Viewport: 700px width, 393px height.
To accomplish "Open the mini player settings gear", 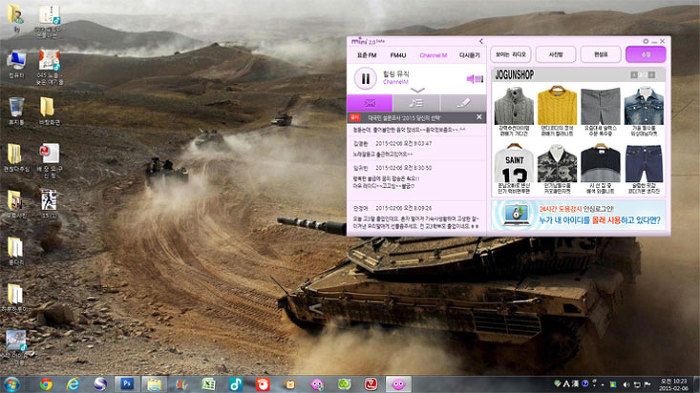I will 646,41.
